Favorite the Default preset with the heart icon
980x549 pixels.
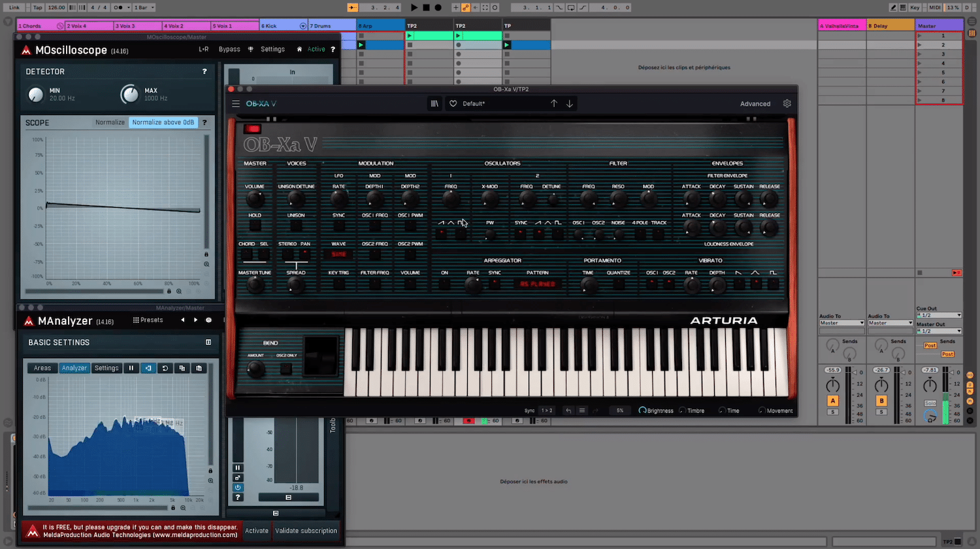[x=453, y=104]
